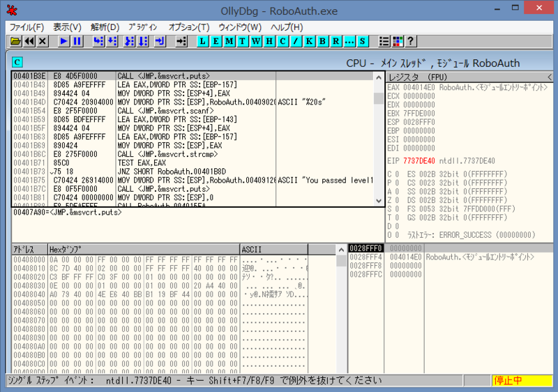Click the Hexダンプ column header
558x392 pixels.
(x=144, y=249)
